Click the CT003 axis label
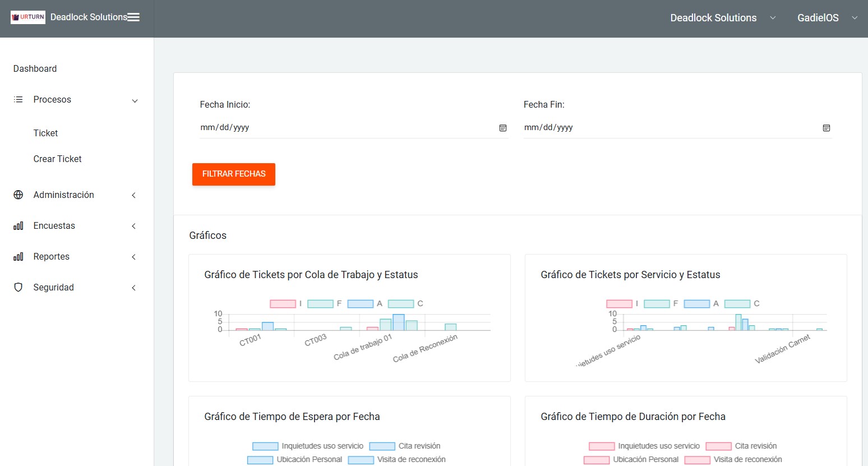 [315, 340]
